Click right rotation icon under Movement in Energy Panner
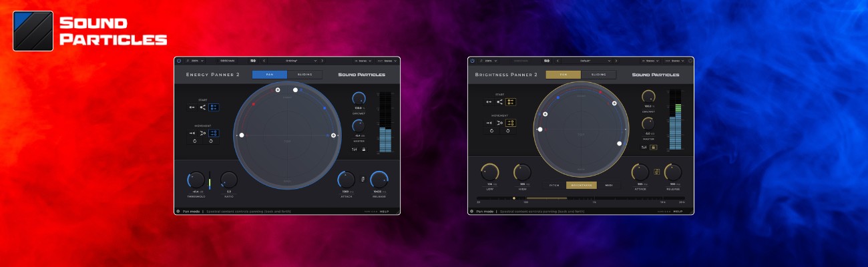This screenshot has width=868, height=267. point(211,141)
